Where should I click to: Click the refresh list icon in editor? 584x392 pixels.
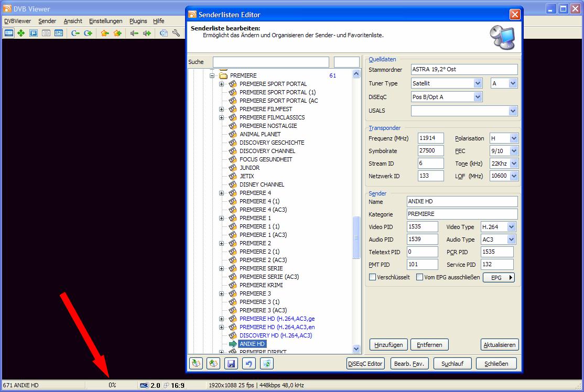coord(267,363)
